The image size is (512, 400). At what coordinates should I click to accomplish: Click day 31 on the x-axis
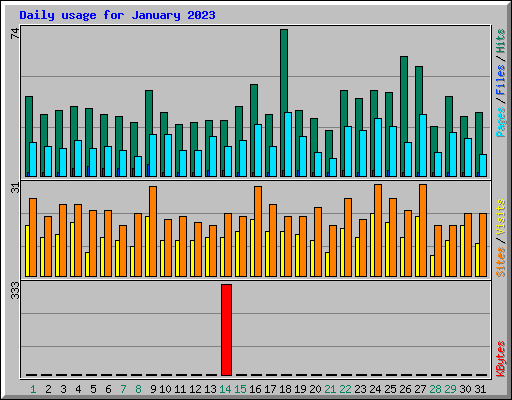[x=480, y=389]
